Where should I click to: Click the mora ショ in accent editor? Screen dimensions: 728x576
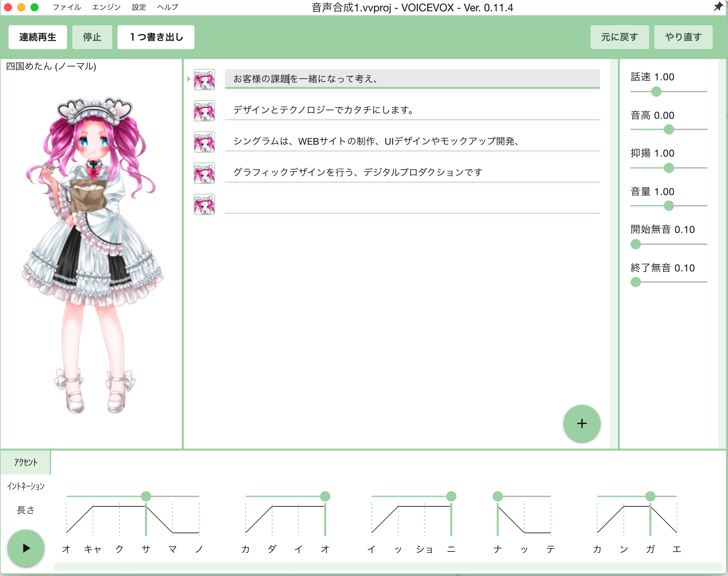click(424, 549)
